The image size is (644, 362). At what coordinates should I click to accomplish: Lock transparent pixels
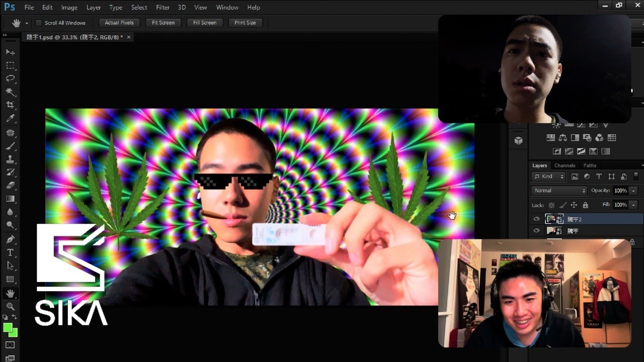pyautogui.click(x=551, y=205)
